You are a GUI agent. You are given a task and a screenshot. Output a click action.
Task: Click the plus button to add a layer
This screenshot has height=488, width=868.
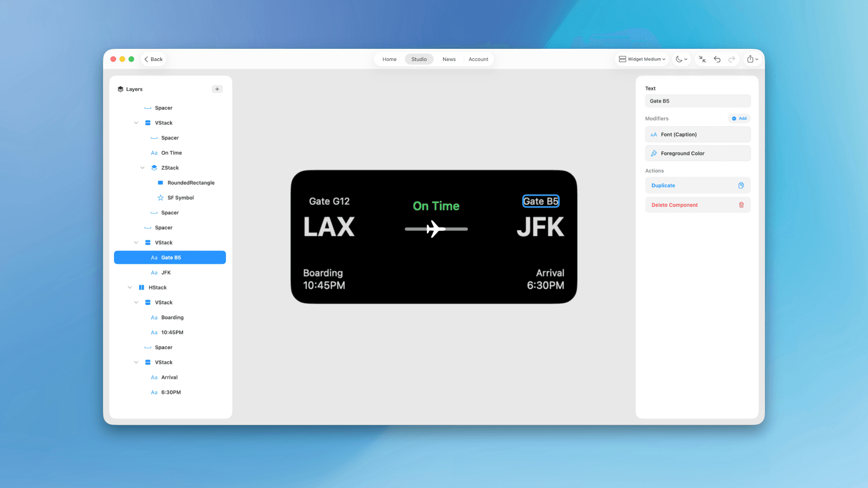tap(217, 89)
